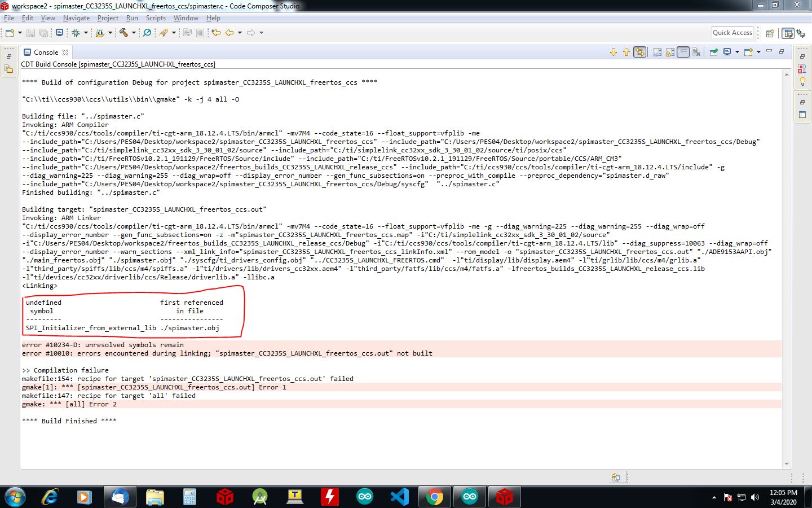Open the terminal monitor icon in main toolbar
The height and width of the screenshot is (508, 812).
click(59, 33)
